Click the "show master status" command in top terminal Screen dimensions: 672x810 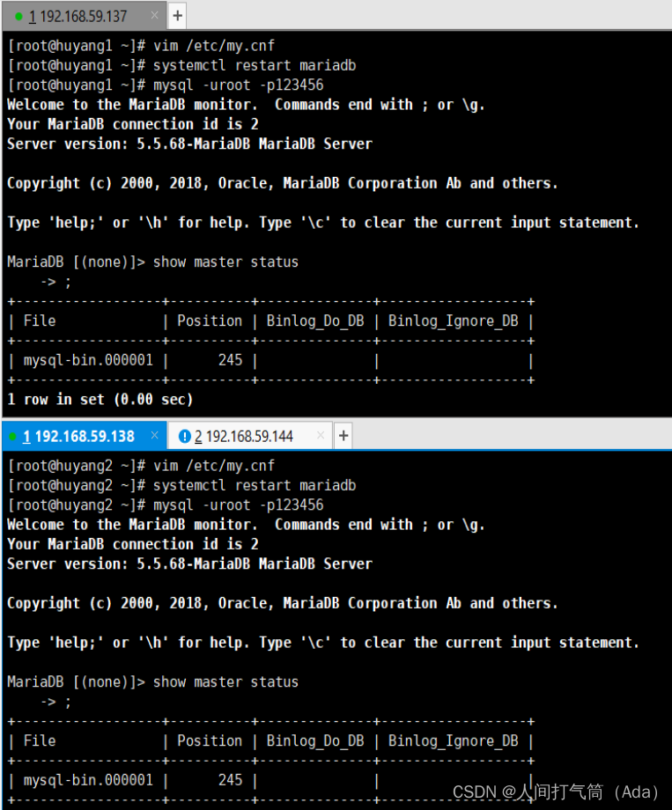point(225,261)
